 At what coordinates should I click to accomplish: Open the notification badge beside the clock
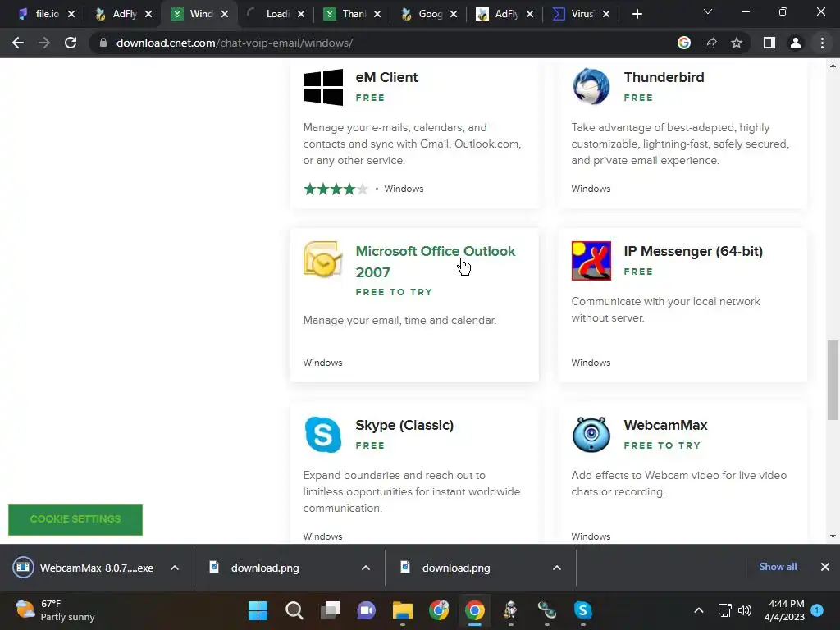(x=817, y=610)
